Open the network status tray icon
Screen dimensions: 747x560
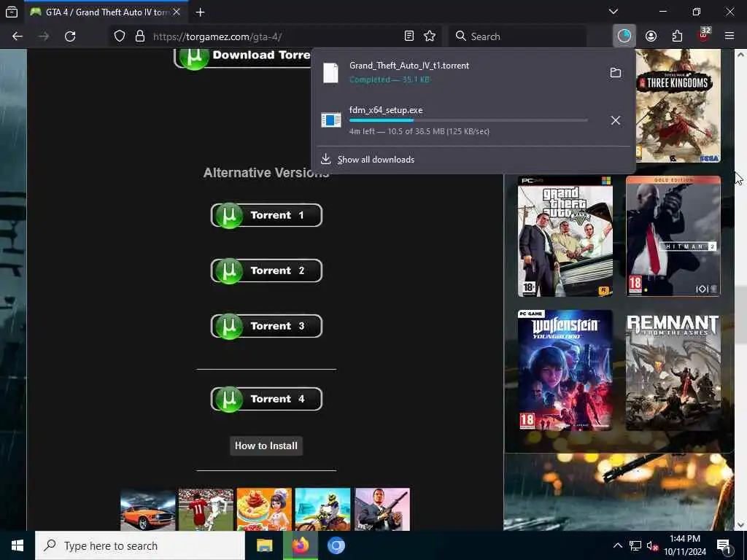(635, 545)
